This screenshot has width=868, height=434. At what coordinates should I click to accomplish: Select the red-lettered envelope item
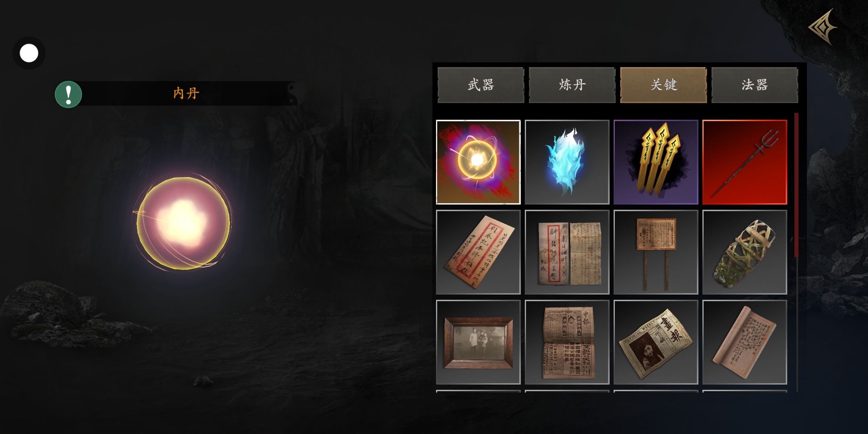pos(478,252)
